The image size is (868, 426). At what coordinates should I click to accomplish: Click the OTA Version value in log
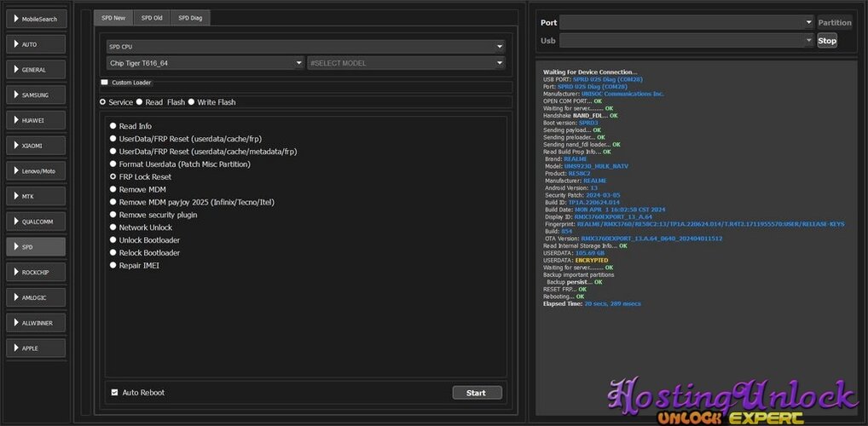(x=651, y=239)
